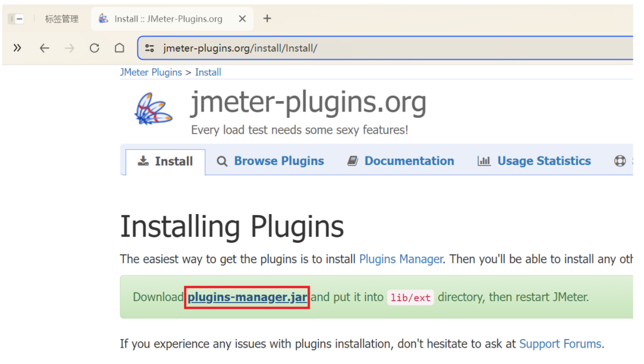Screen dimensions: 644x364
Task: Go back to previous page
Action: click(45, 48)
